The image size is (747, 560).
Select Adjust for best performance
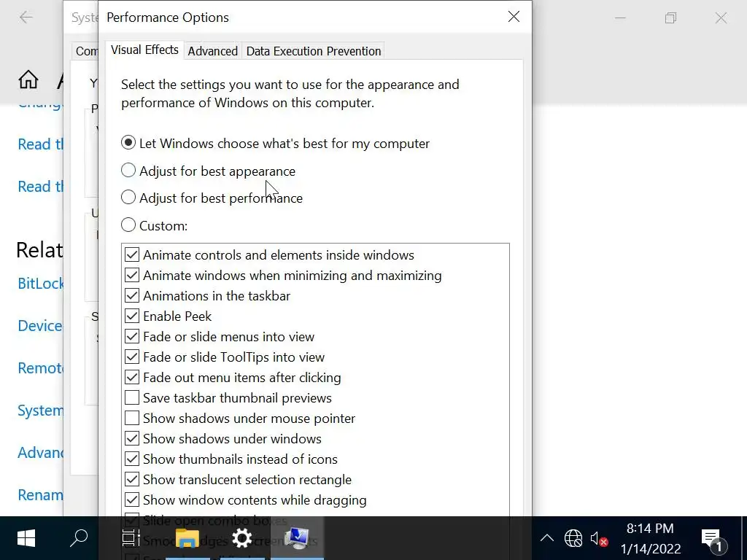[212, 198]
